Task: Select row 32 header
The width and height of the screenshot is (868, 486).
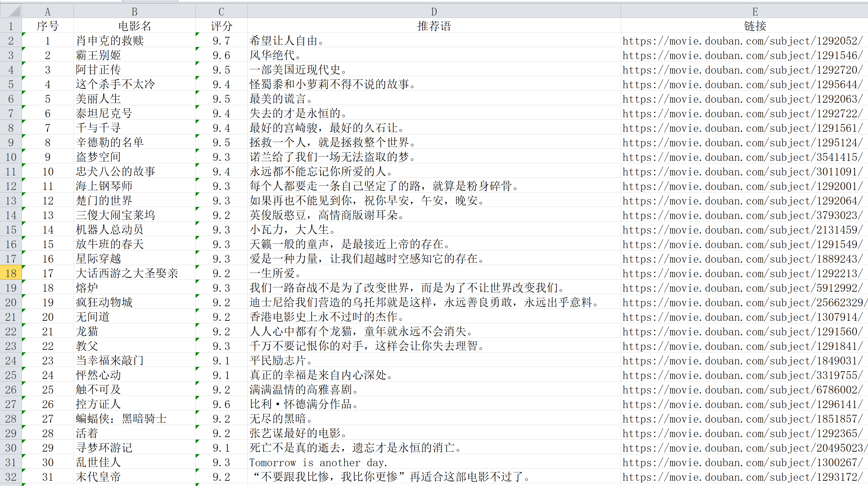Action: (11, 476)
